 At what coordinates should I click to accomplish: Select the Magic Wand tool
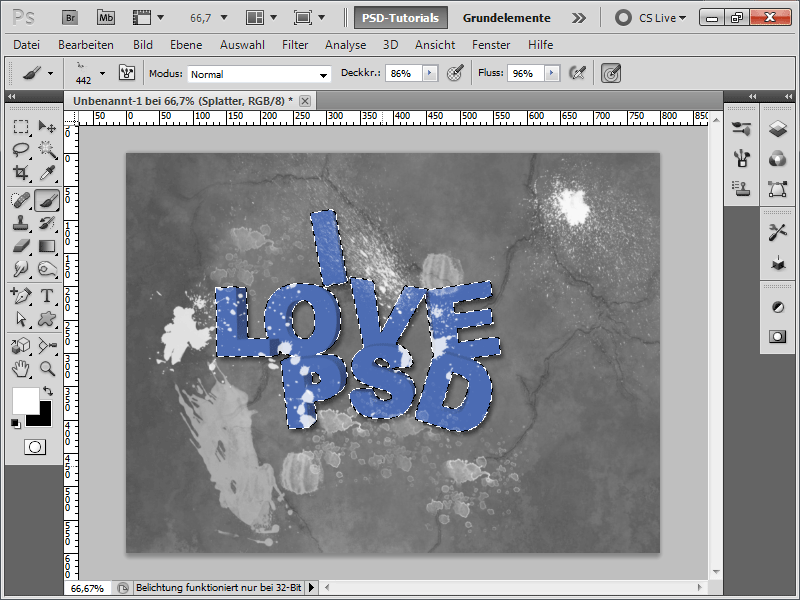pos(47,150)
